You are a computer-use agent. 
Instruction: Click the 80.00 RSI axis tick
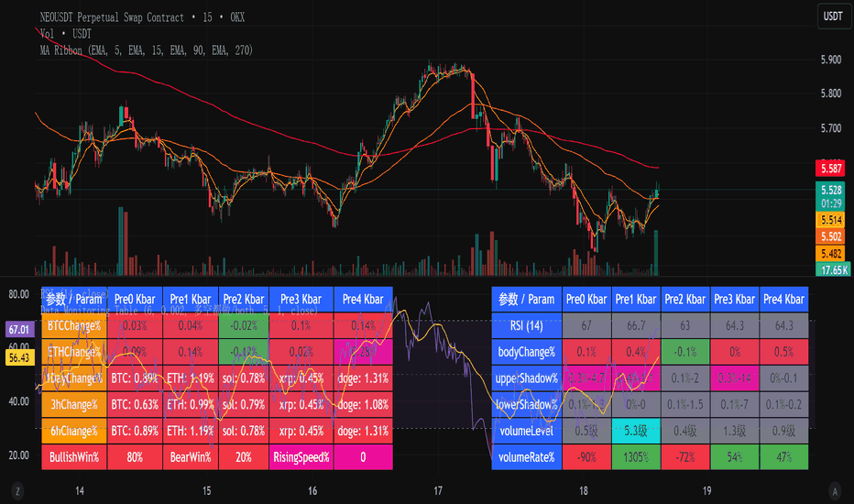(x=18, y=294)
